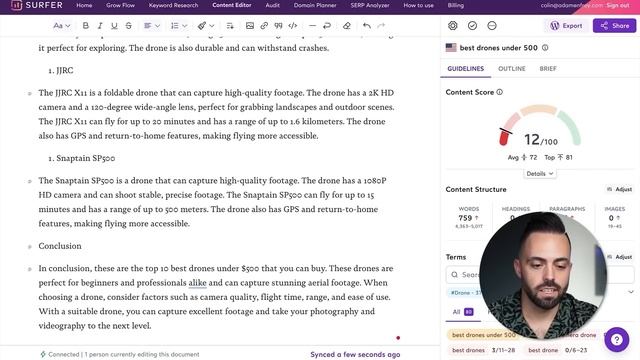Image resolution: width=640 pixels, height=360 pixels.
Task: Click the Conclusion heading text
Action: (x=60, y=246)
